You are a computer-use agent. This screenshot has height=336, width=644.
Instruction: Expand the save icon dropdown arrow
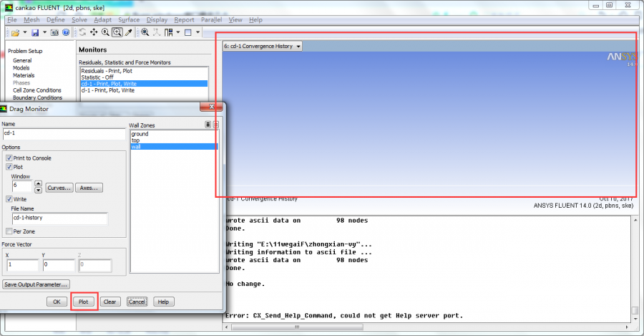(x=44, y=32)
